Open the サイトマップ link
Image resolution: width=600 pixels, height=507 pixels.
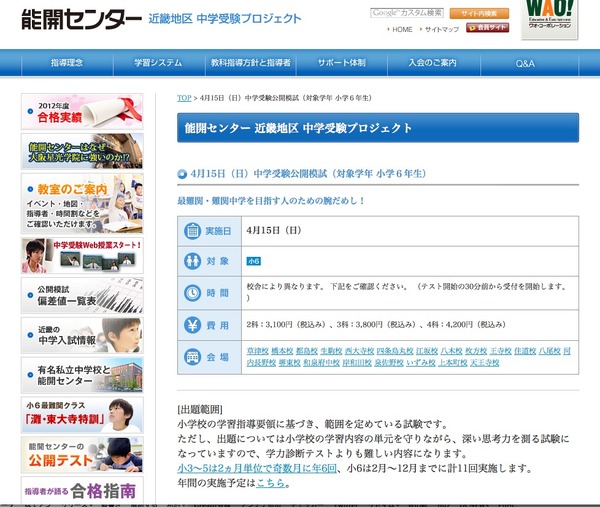[x=442, y=29]
